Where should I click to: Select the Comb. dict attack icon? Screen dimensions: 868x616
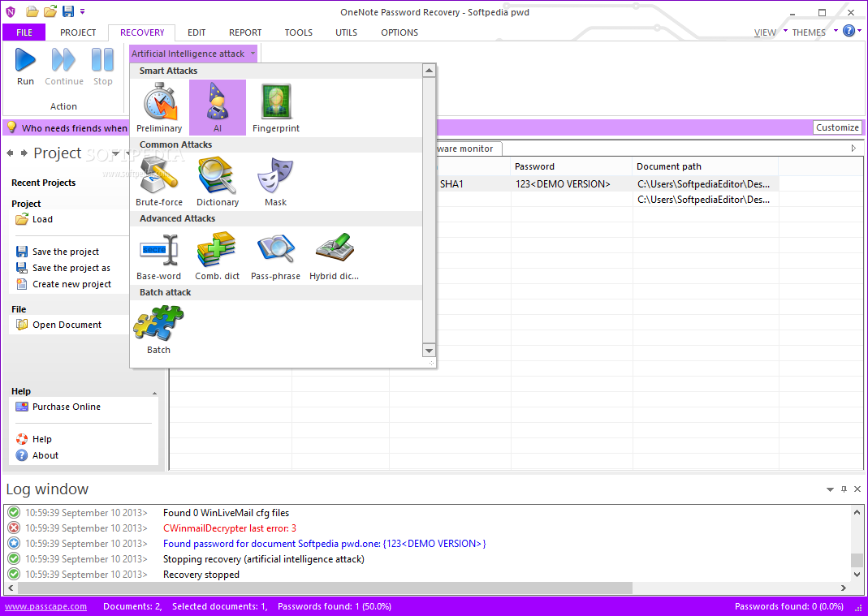click(218, 256)
